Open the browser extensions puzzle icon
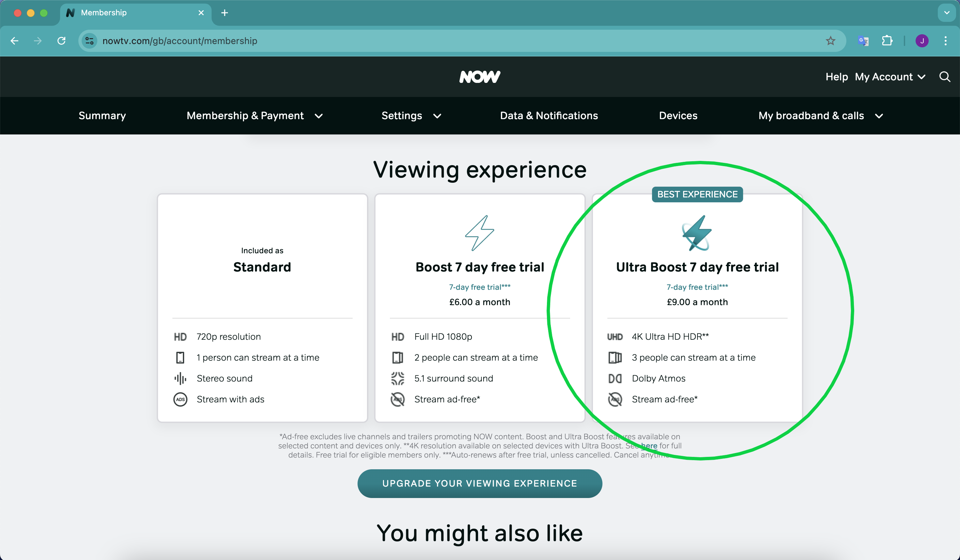 coord(887,41)
